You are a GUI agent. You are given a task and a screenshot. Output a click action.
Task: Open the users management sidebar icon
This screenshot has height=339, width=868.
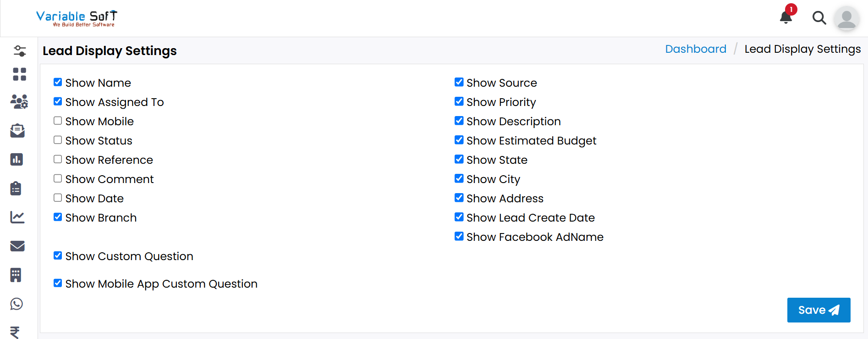pos(19,101)
